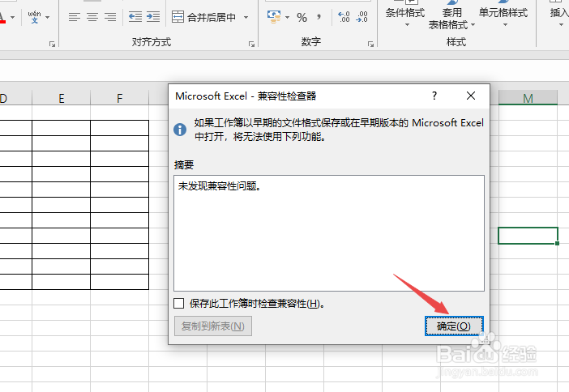Viewport: 569px width, 392px height.
Task: Open the font group dialog launcher
Action: [x=52, y=44]
